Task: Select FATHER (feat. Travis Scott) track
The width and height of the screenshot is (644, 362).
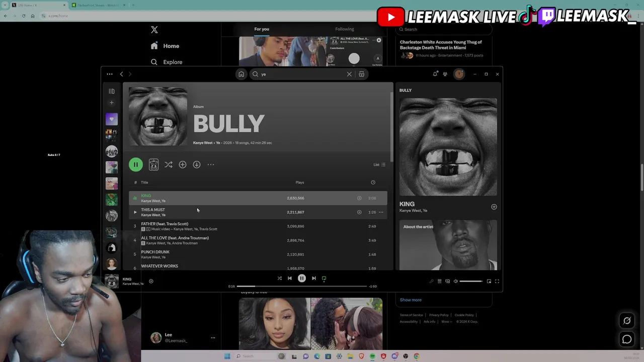Action: tap(258, 226)
